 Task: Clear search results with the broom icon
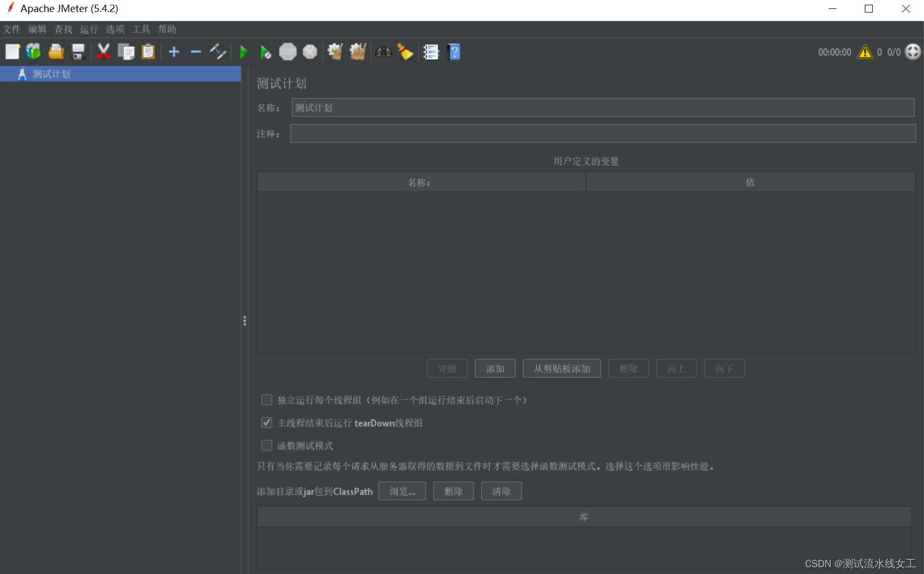406,51
